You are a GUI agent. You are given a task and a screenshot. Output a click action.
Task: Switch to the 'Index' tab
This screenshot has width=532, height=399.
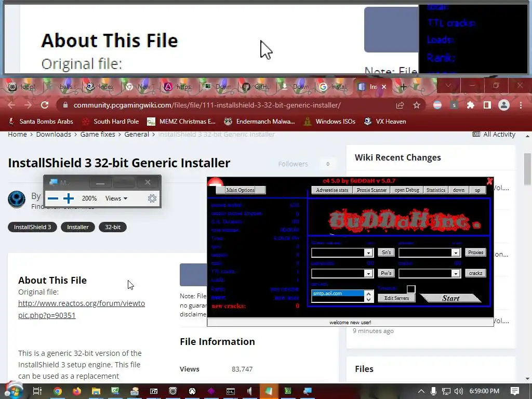(x=101, y=87)
